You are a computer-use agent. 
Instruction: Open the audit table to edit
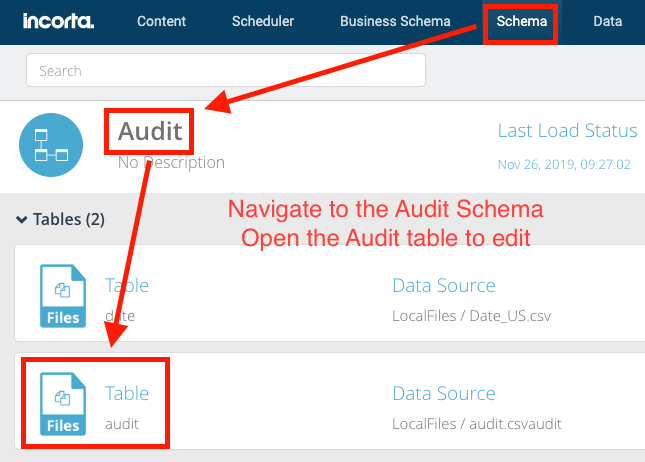point(122,424)
